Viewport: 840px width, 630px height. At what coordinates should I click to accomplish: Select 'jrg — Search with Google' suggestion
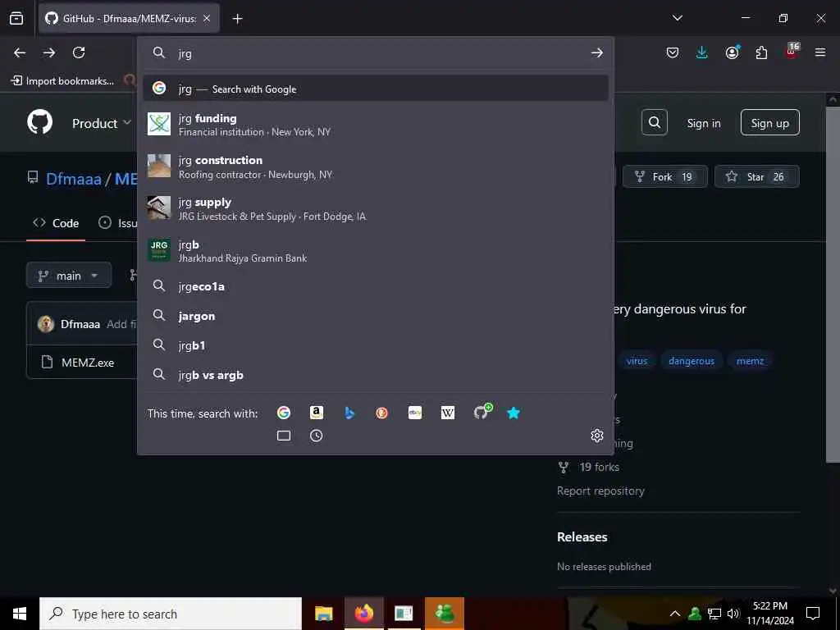(375, 89)
